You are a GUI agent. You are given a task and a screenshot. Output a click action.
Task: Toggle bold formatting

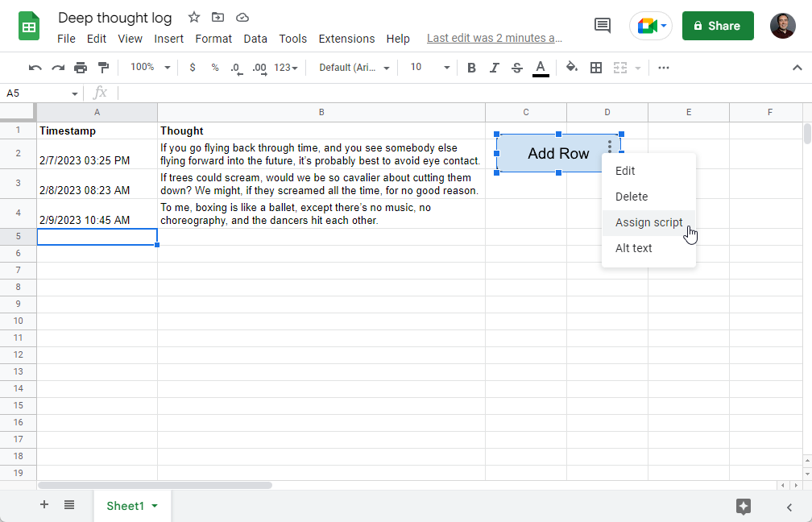pos(471,68)
